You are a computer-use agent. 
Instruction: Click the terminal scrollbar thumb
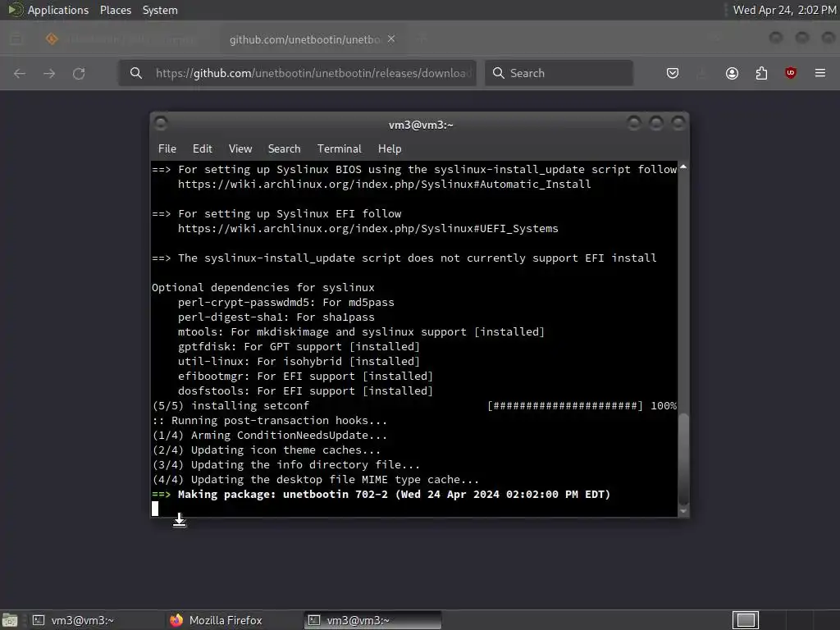pyautogui.click(x=683, y=458)
